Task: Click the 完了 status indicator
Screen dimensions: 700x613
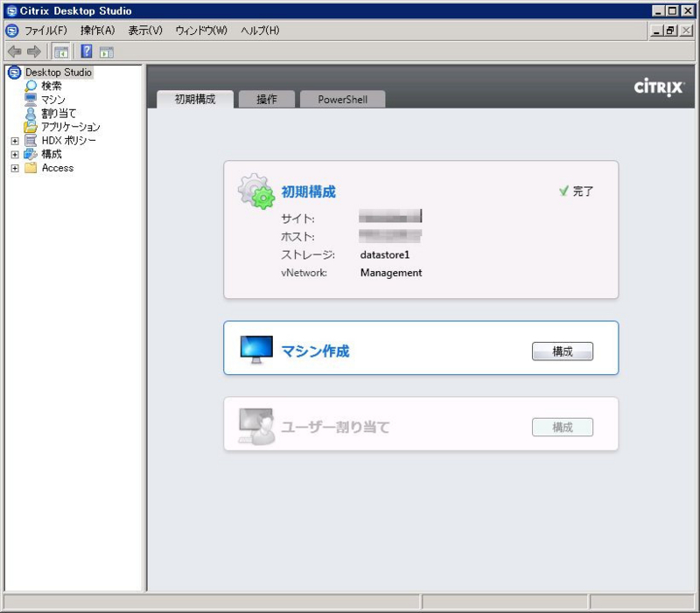Action: point(577,192)
